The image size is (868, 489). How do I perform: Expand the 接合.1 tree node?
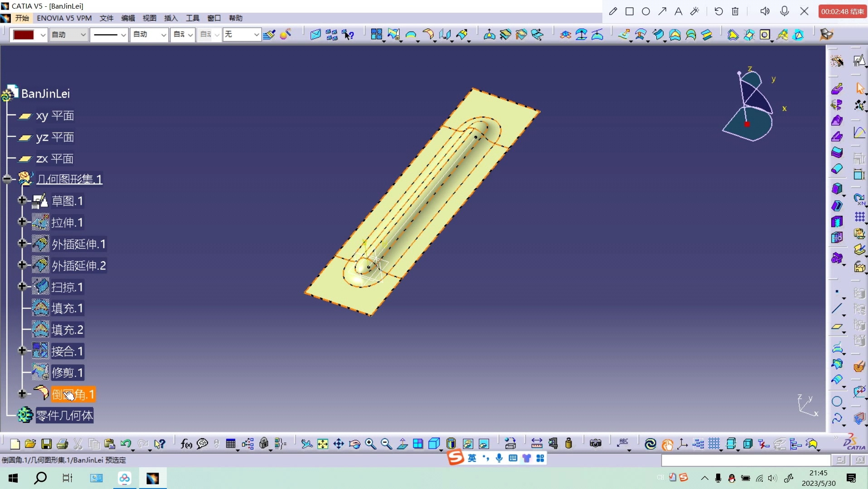click(22, 350)
